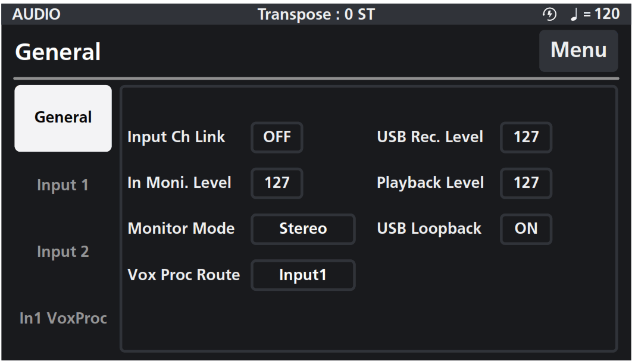Click the General page heading
The image size is (635, 364).
tap(58, 52)
